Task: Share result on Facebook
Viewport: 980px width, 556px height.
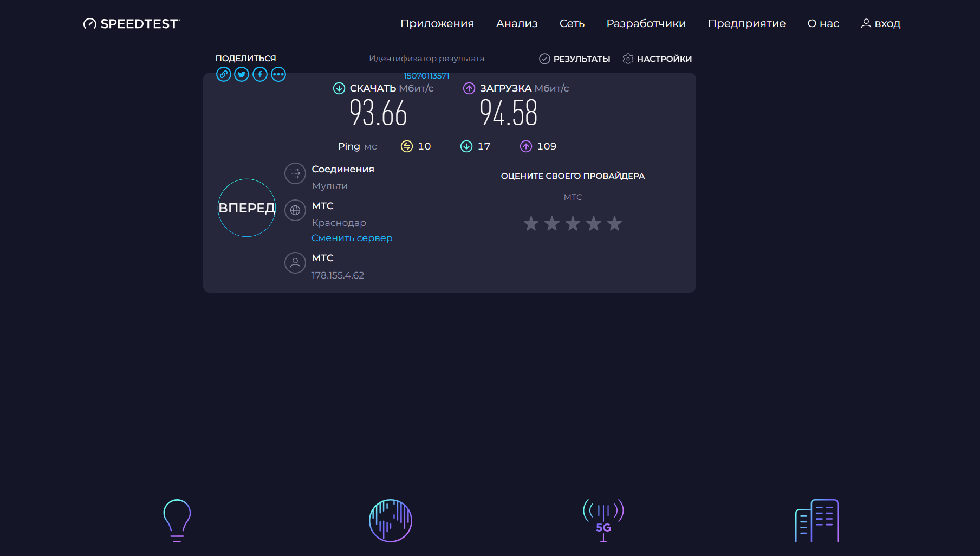Action: pos(260,74)
